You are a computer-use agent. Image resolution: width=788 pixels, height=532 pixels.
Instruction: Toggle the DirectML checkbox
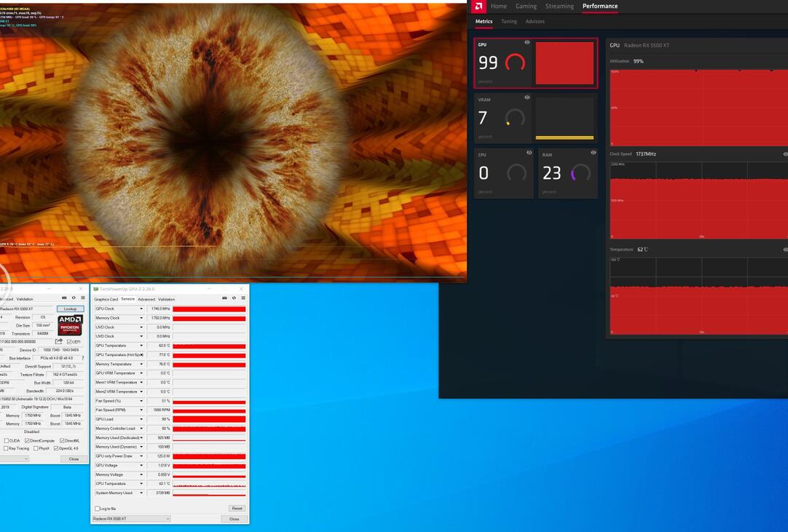click(x=62, y=440)
